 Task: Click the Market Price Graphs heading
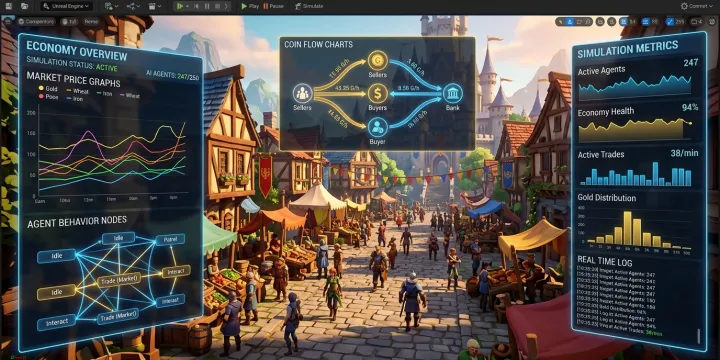pos(73,79)
